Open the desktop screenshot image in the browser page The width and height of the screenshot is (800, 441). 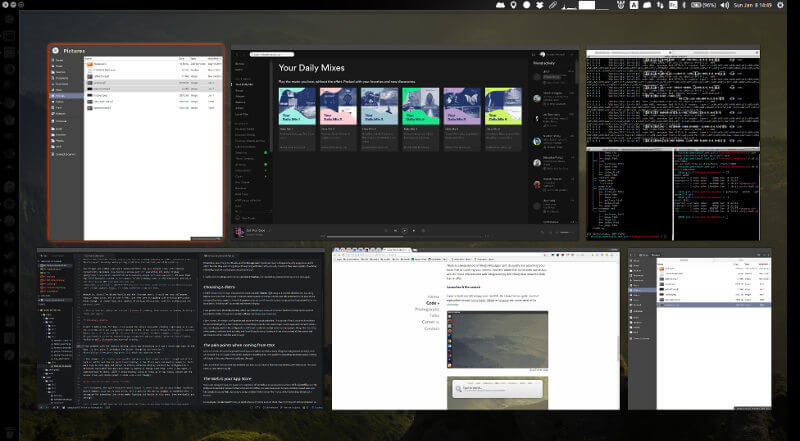[x=497, y=339]
